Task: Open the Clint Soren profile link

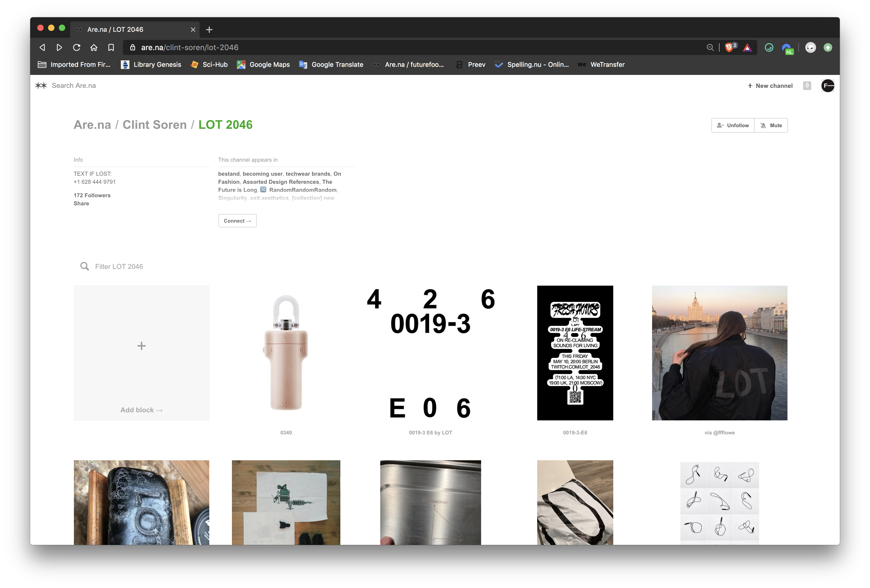Action: [x=155, y=124]
